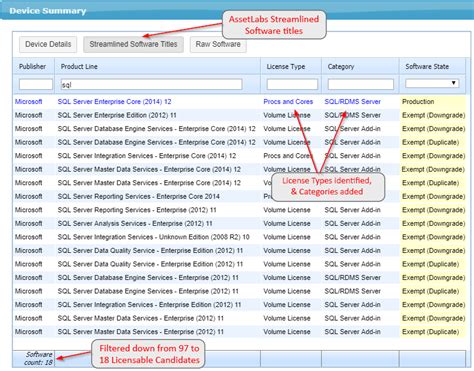Open the Software State filter dropdown
The width and height of the screenshot is (474, 371).
point(432,83)
